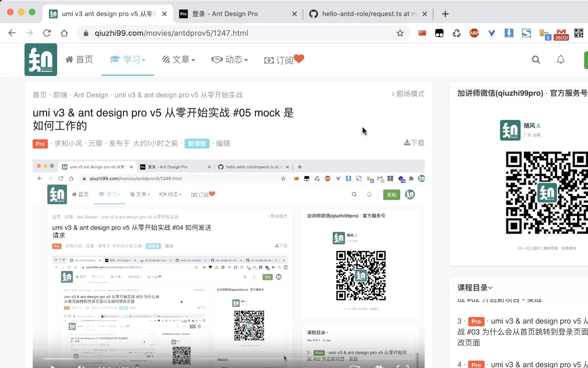The width and height of the screenshot is (588, 368).
Task: Open 订阅 subscription menu item
Action: tap(284, 60)
